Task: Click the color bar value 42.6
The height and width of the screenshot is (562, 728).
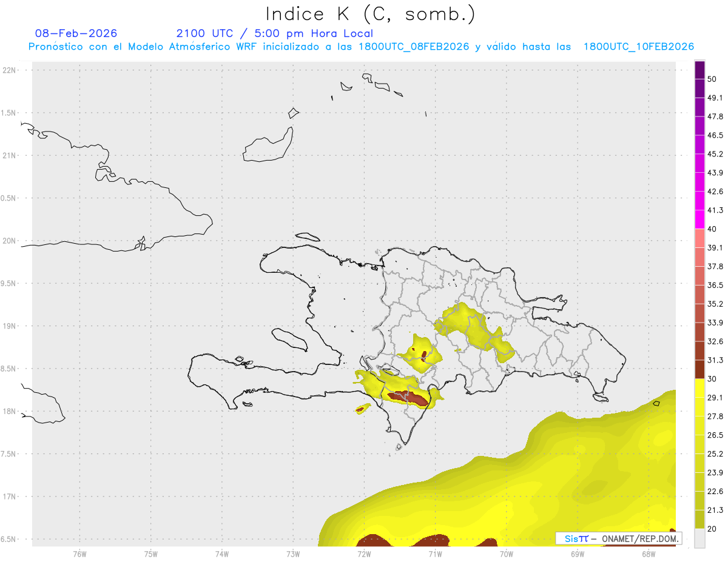Action: tap(715, 192)
